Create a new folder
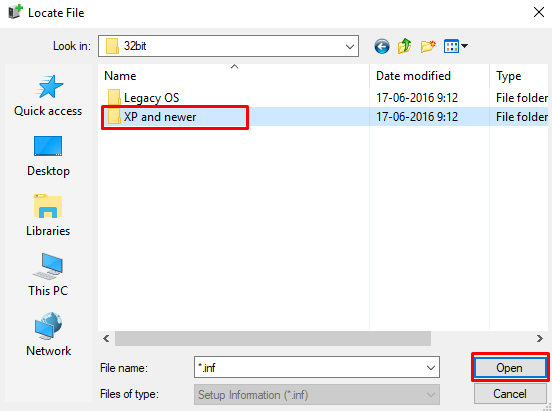Screen dimensions: 552x411 [x=428, y=46]
